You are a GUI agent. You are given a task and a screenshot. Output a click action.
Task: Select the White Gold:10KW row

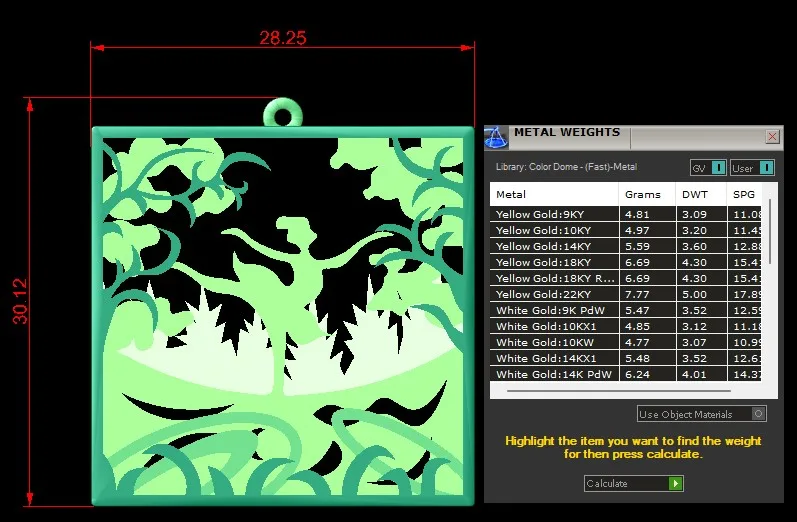pos(626,342)
